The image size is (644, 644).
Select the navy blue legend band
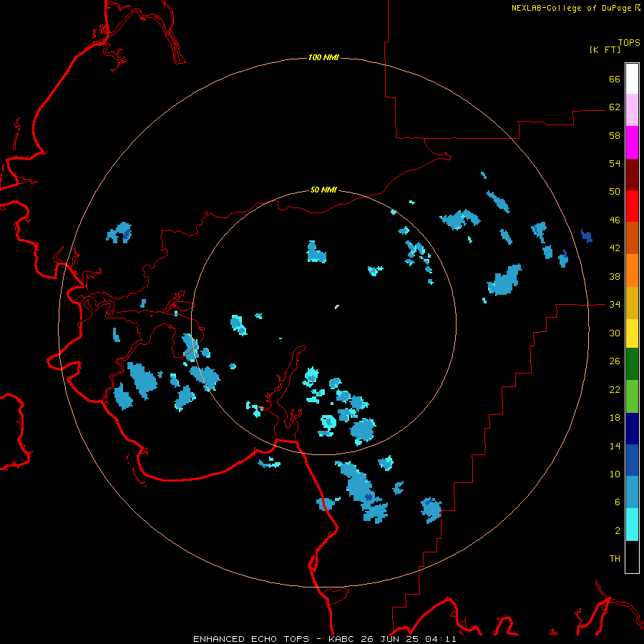(632, 429)
